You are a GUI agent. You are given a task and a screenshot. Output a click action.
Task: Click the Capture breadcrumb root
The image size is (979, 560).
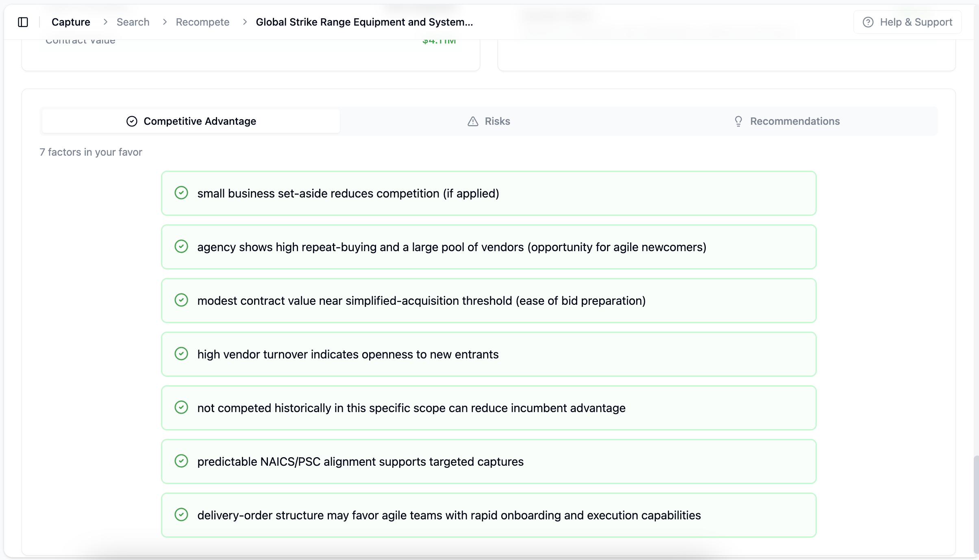pos(71,22)
